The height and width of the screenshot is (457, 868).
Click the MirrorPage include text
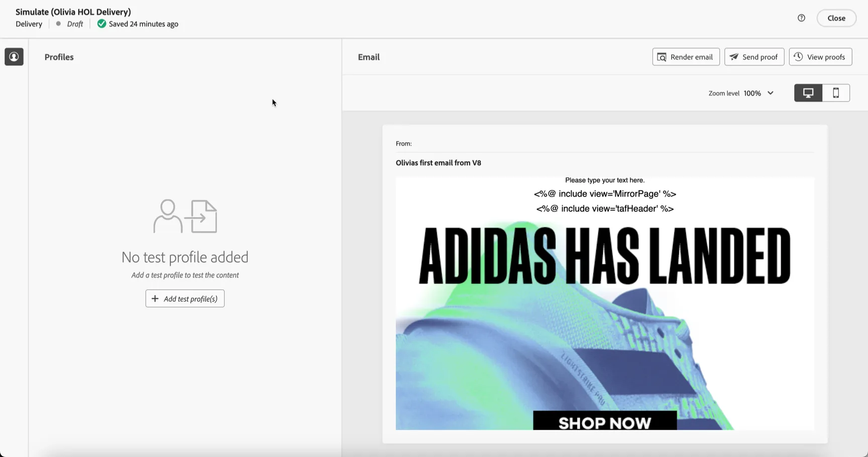click(x=605, y=194)
